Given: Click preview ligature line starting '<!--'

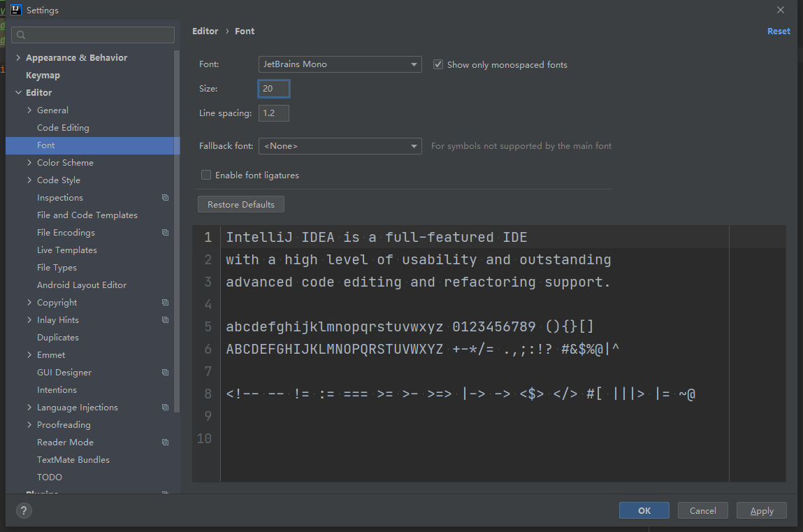Looking at the screenshot, I should pyautogui.click(x=461, y=394).
